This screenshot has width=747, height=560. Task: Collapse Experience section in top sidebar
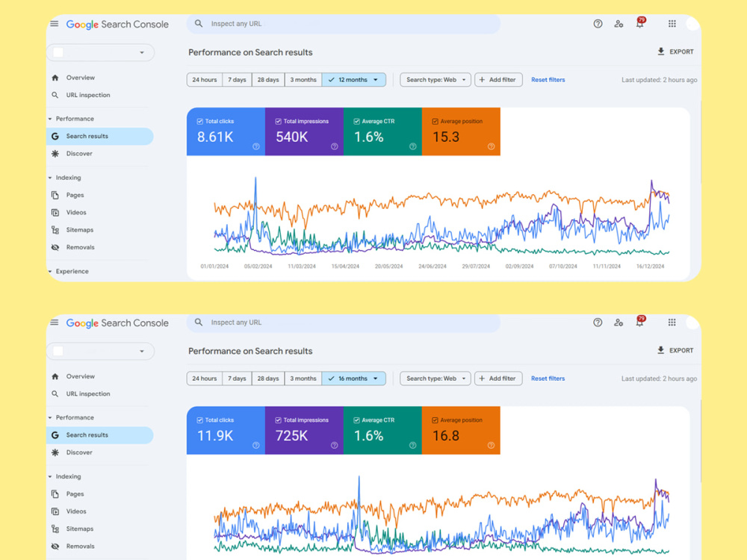coord(50,272)
